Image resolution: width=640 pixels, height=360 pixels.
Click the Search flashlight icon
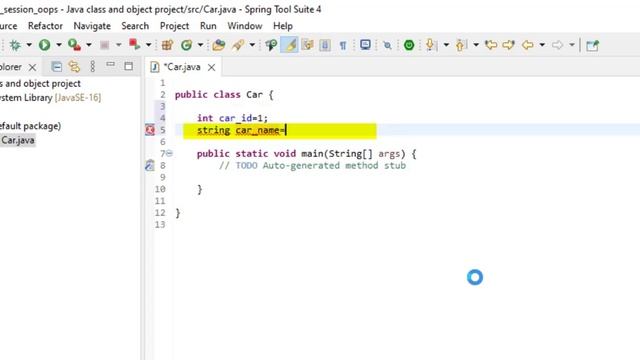pyautogui.click(x=271, y=45)
